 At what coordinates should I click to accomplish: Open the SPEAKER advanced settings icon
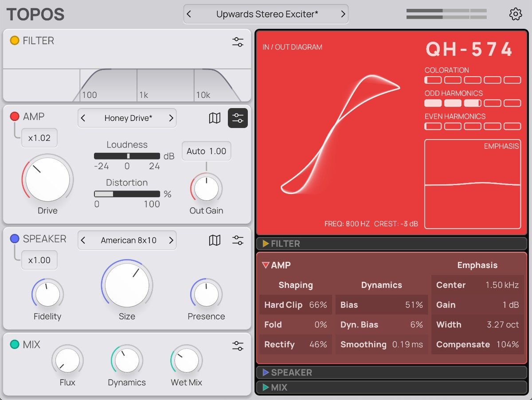pos(238,240)
